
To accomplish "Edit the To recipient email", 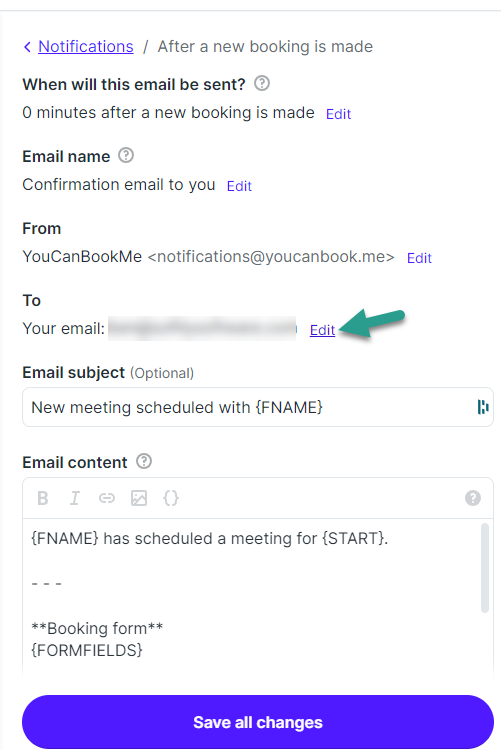I will (322, 330).
